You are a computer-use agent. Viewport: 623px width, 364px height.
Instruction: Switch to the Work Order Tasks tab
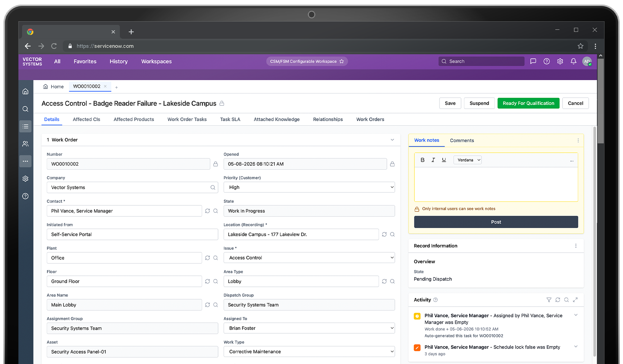coord(187,119)
